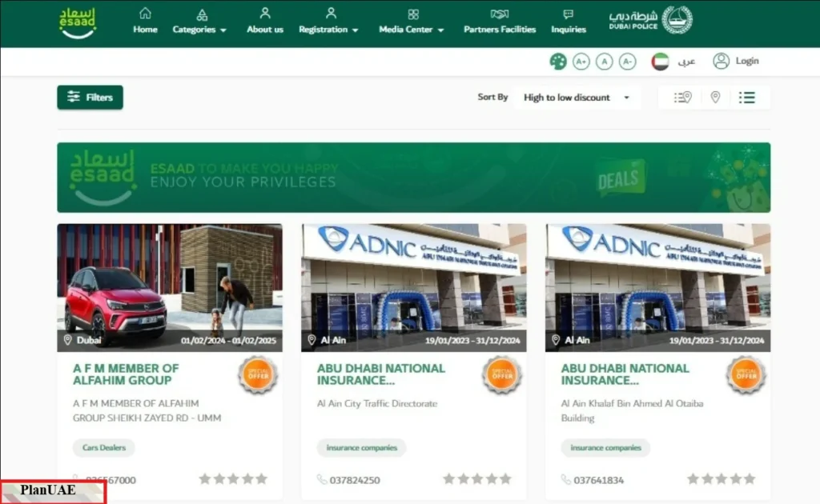This screenshot has width=820, height=504.
Task: Click the Dubai location pin on car card
Action: (67, 340)
